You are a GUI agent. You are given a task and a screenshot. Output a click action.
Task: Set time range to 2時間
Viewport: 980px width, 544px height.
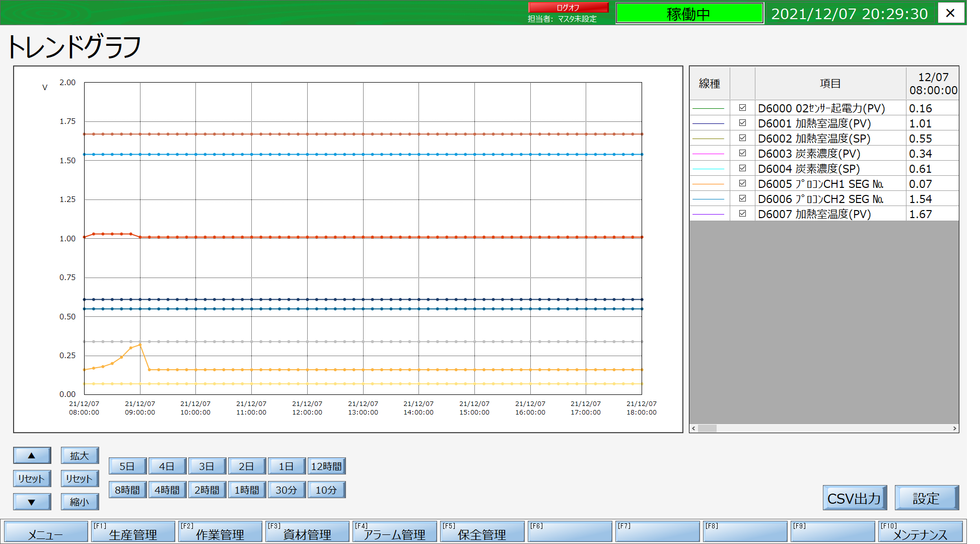pos(207,490)
